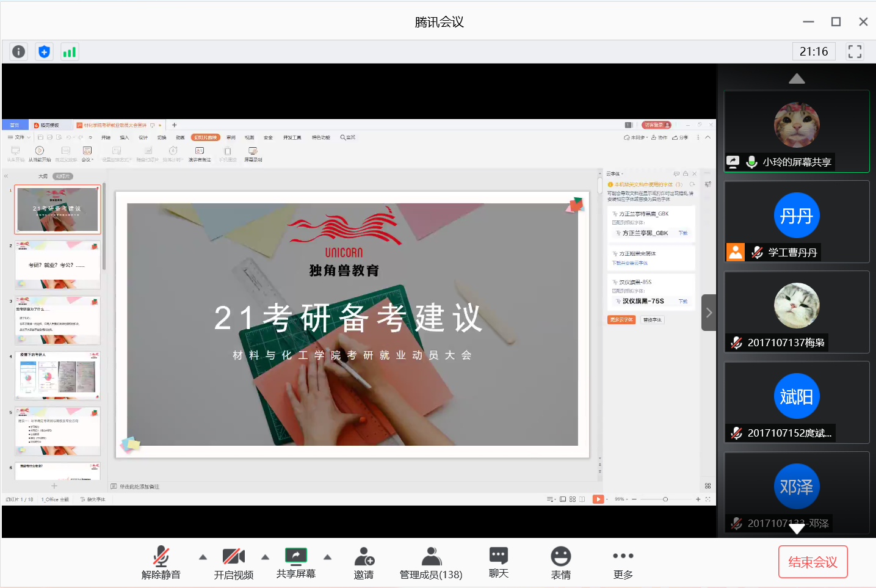Click the 替换字体 button
The image size is (876, 588).
[653, 320]
